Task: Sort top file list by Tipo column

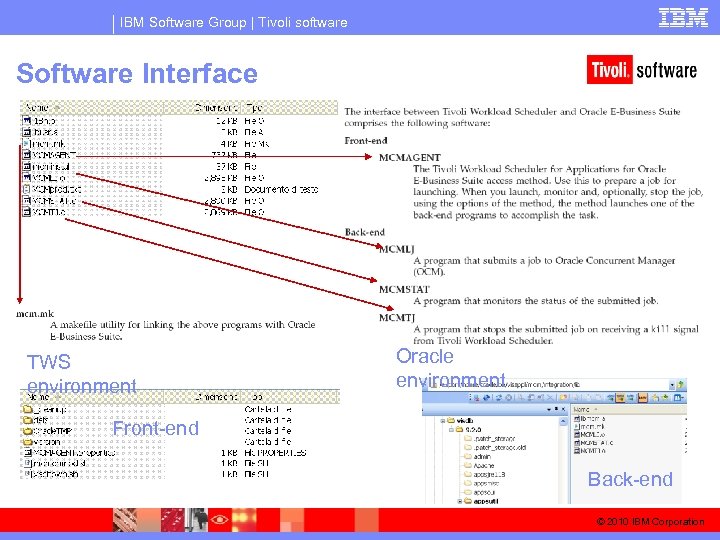Action: coord(289,107)
